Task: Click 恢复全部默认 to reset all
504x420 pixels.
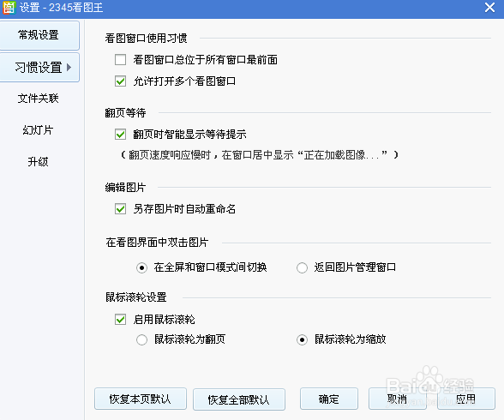Action: [239, 399]
